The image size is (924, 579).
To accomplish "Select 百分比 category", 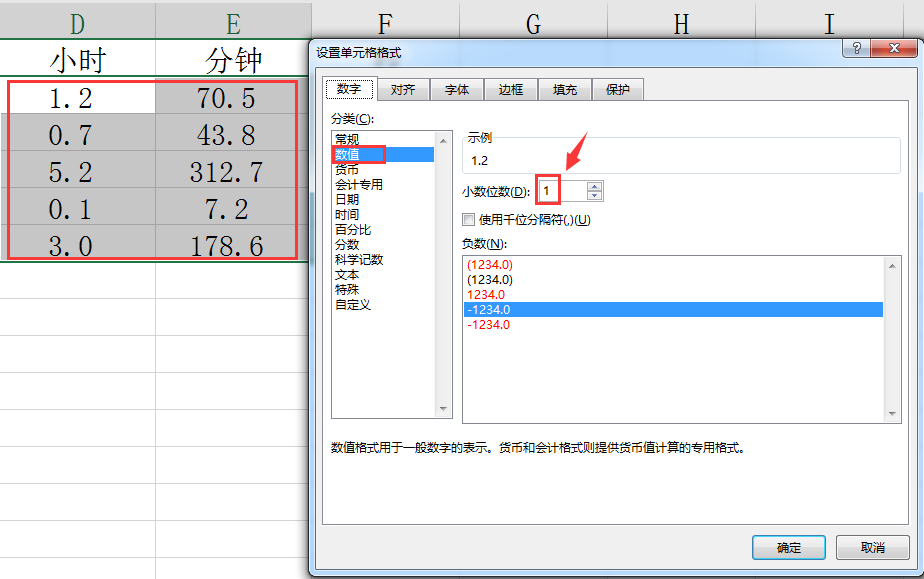I will 383,230.
